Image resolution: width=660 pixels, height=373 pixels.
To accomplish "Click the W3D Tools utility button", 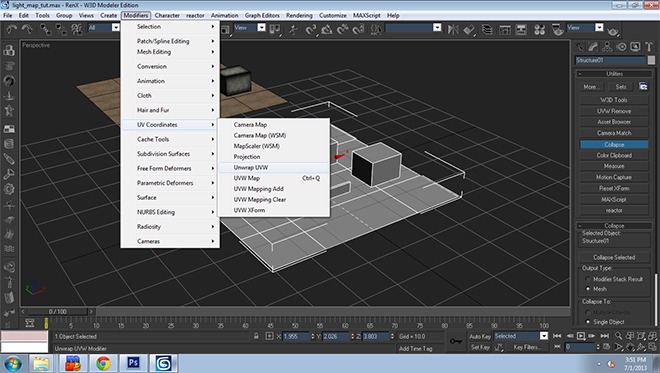I will [614, 100].
